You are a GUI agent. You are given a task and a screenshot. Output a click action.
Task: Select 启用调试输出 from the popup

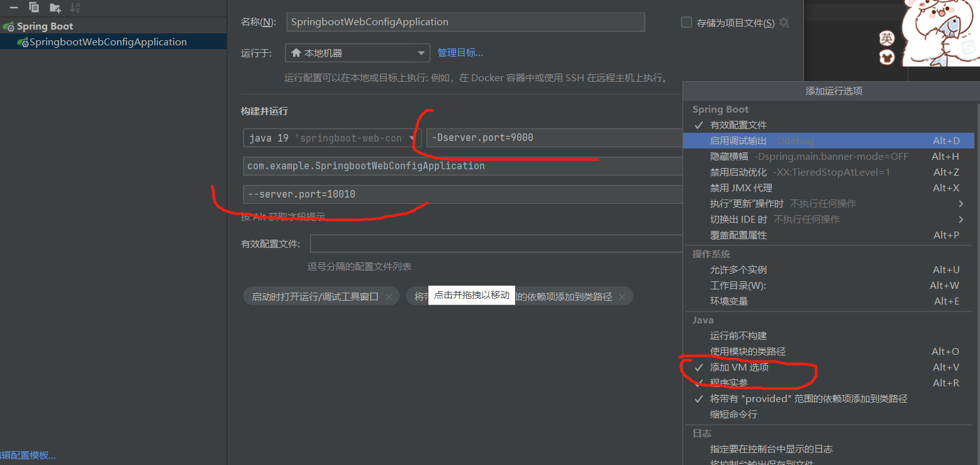[755, 140]
